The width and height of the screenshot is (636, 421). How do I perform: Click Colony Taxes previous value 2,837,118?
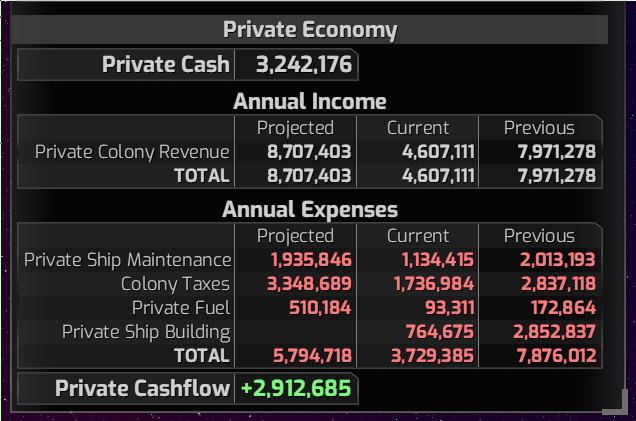pos(558,284)
